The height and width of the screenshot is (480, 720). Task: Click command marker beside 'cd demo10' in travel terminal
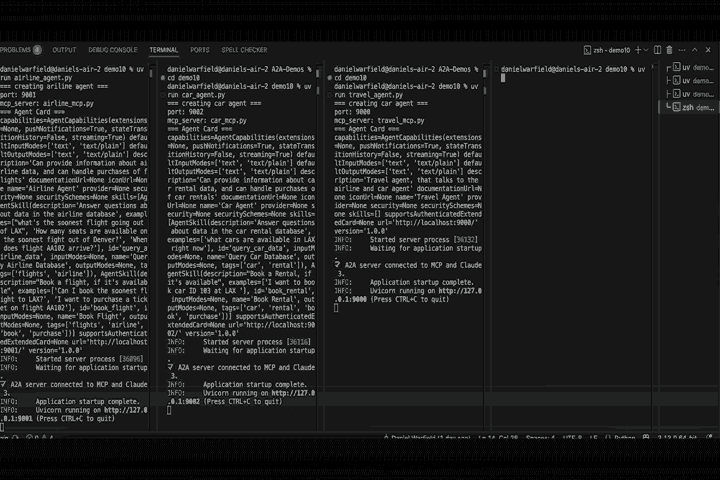click(330, 78)
